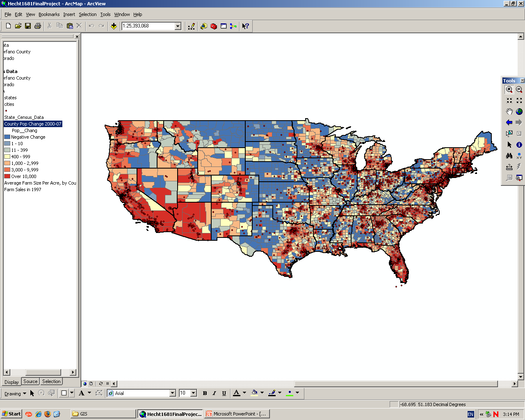This screenshot has width=525, height=420.
Task: Click the Full Extent globe icon
Action: [x=519, y=112]
